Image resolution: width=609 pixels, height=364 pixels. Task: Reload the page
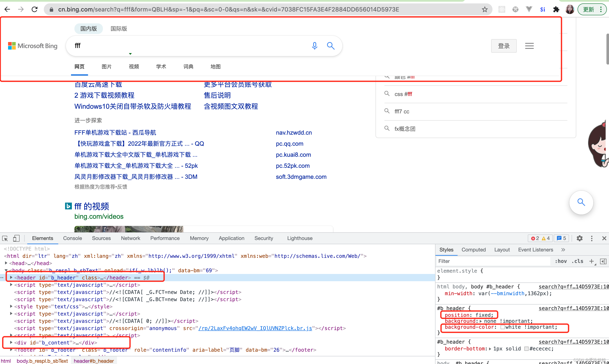(x=35, y=10)
